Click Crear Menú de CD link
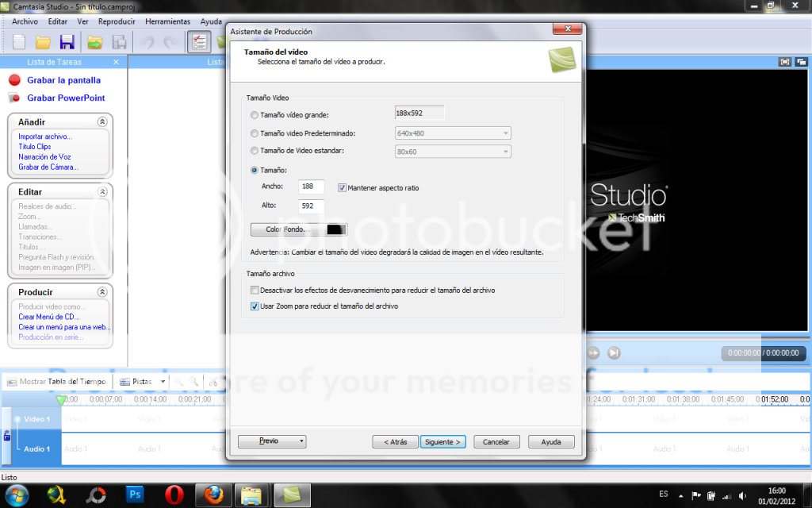Image resolution: width=812 pixels, height=508 pixels. (49, 317)
